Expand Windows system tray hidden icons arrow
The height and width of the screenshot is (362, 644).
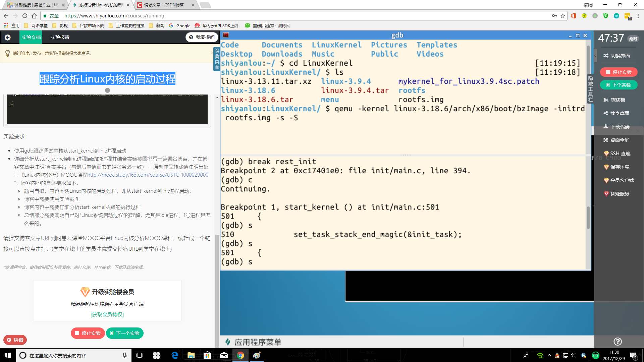pyautogui.click(x=549, y=355)
